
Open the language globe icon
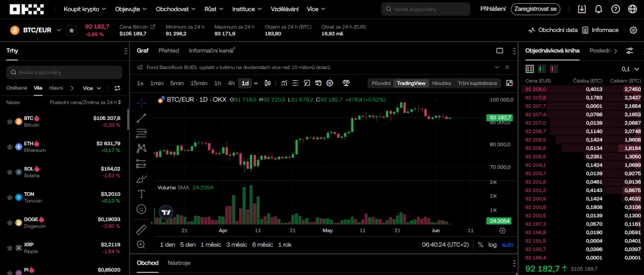[632, 9]
